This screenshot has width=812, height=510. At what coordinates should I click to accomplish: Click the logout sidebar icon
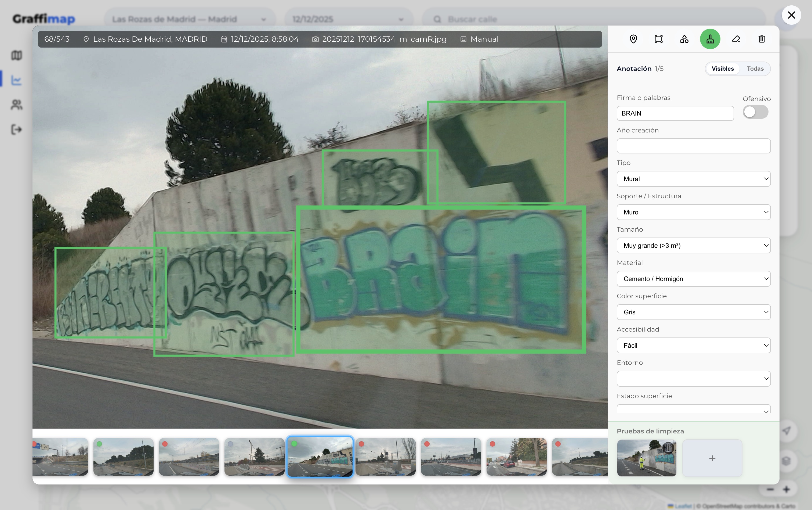[16, 130]
